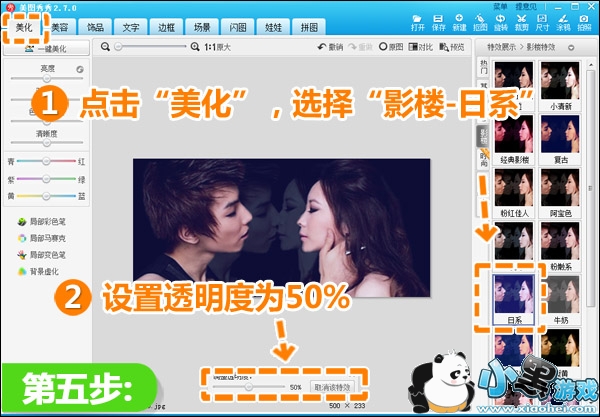Click the 50% effect opacity slider
The image size is (600, 417).
pos(249,387)
